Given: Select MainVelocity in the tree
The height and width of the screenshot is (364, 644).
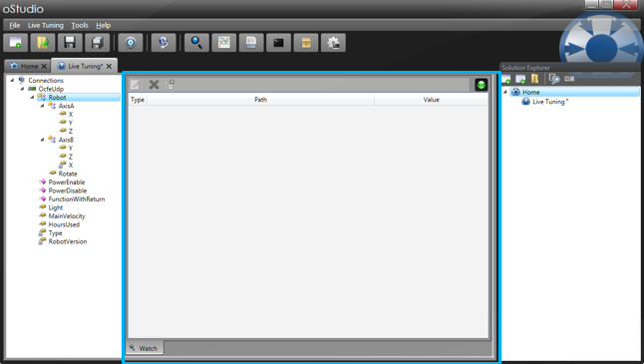Looking at the screenshot, I should point(67,216).
